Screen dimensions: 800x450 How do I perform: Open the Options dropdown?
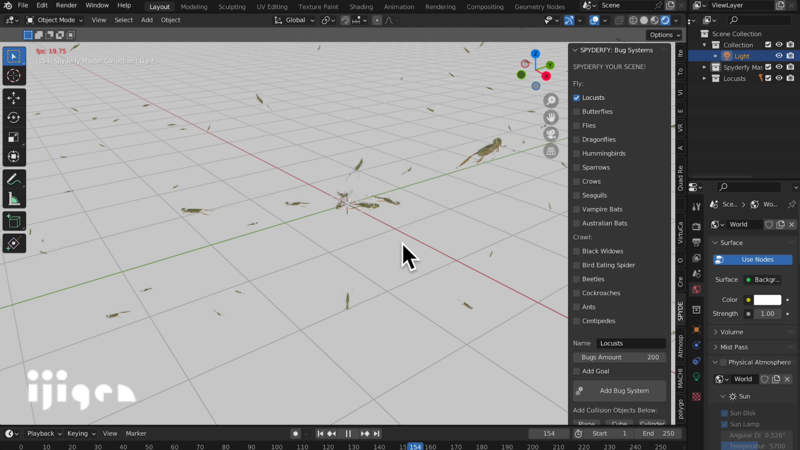(664, 35)
